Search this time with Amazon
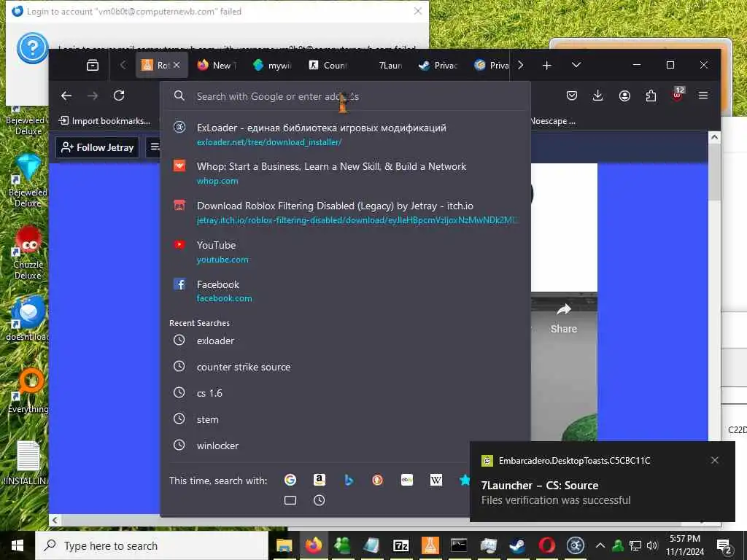 point(320,480)
